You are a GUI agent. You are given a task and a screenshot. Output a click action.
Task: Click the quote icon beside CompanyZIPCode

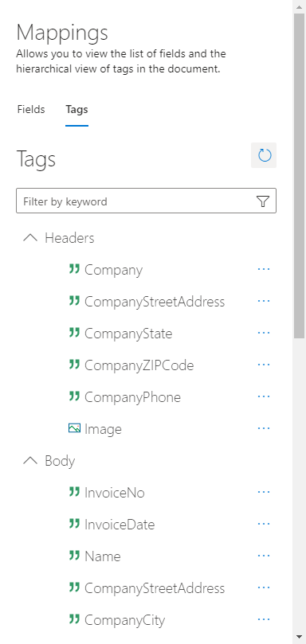click(x=74, y=365)
